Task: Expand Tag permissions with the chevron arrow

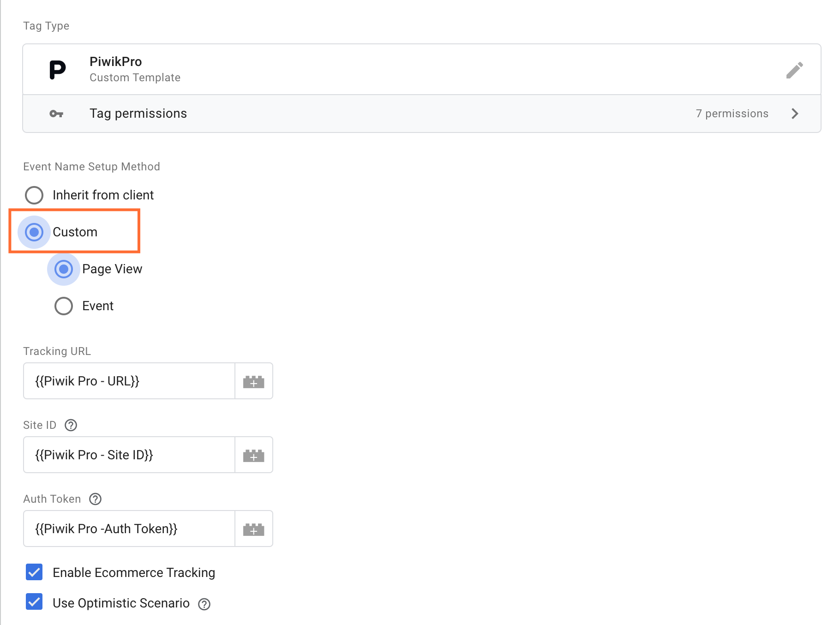Action: click(795, 114)
